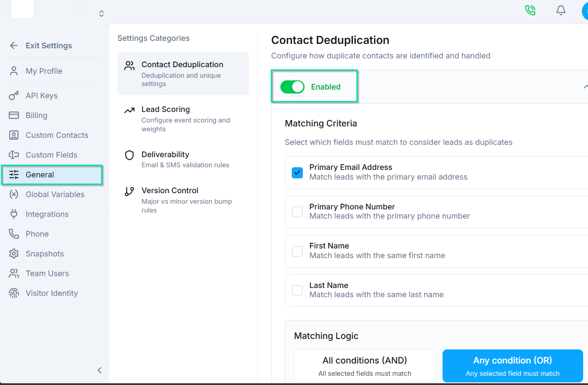Click the Global Variables (x) icon
The image size is (588, 385).
[x=14, y=194]
